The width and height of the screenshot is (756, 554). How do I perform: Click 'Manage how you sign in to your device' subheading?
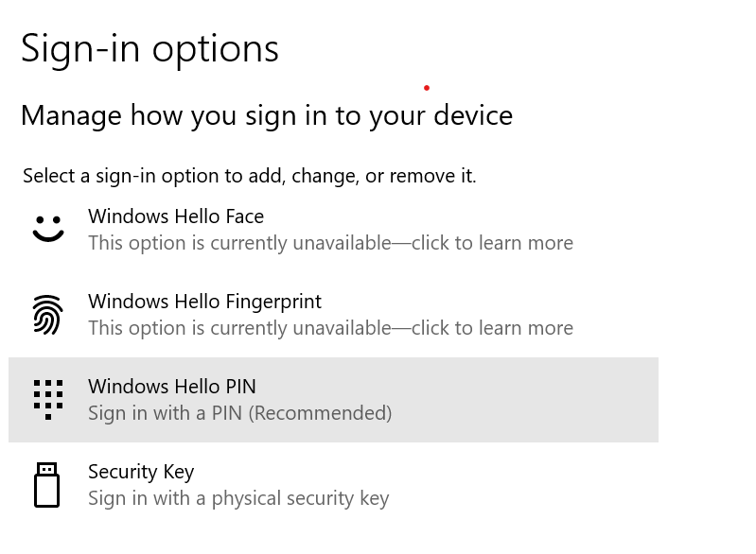(x=266, y=115)
